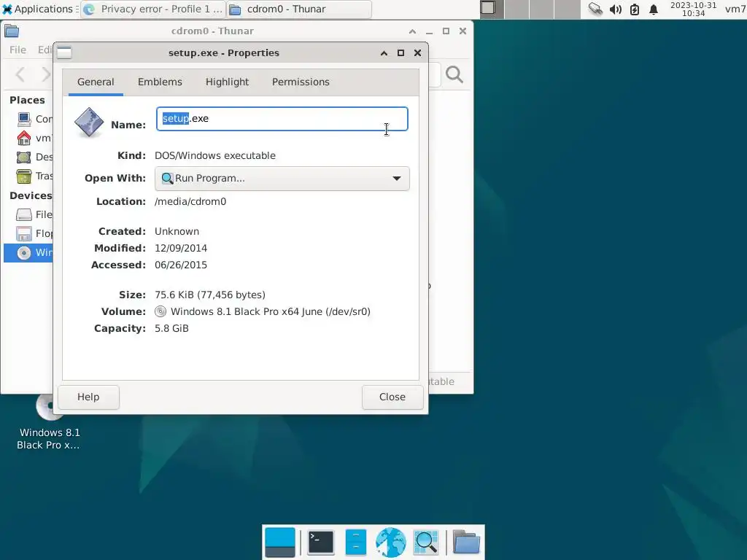
Task: Click Show Desktop icon in dock
Action: pyautogui.click(x=280, y=542)
